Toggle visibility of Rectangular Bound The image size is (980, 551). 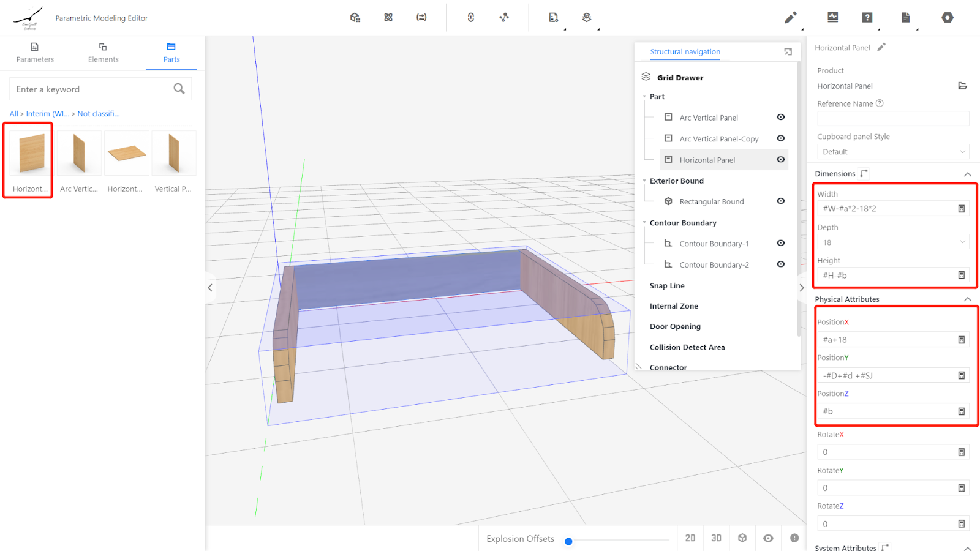[x=780, y=201]
